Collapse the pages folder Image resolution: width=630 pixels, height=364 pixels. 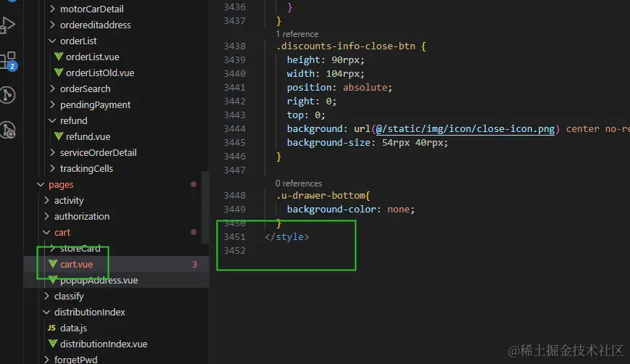41,184
